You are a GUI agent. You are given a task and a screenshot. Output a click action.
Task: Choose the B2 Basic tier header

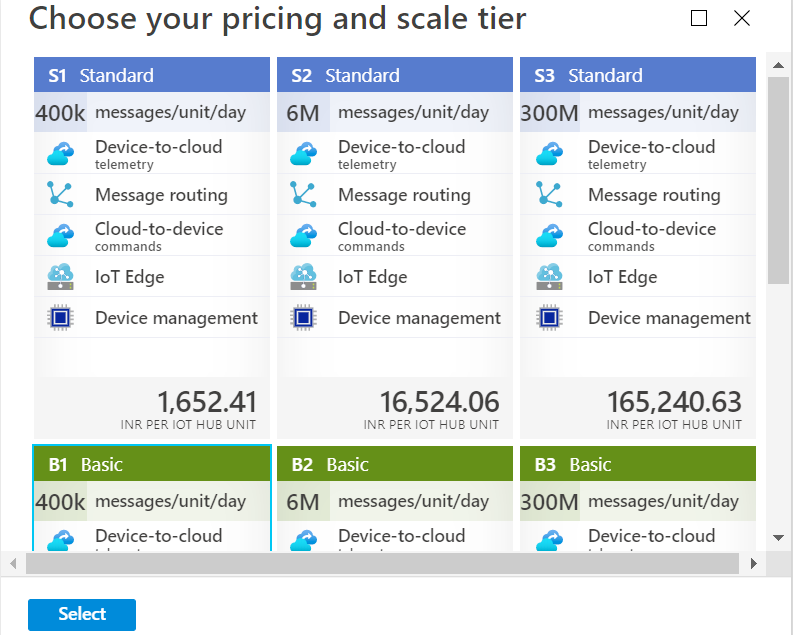(394, 465)
